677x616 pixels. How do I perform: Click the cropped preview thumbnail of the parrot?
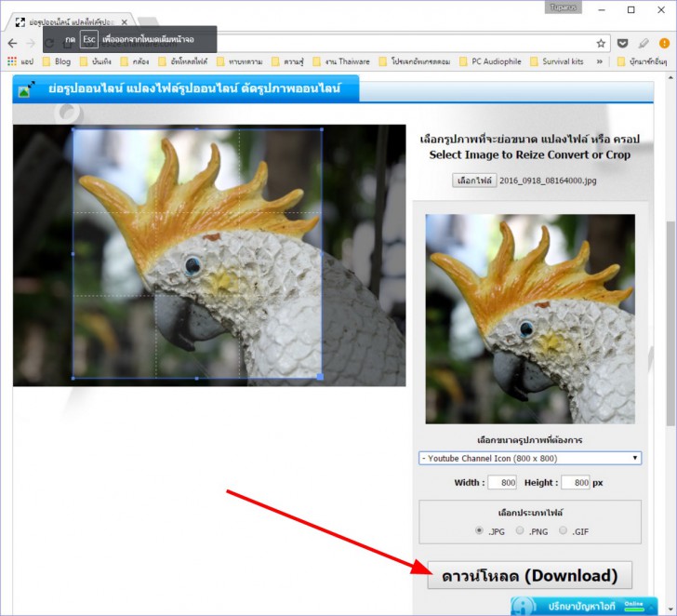(530, 319)
